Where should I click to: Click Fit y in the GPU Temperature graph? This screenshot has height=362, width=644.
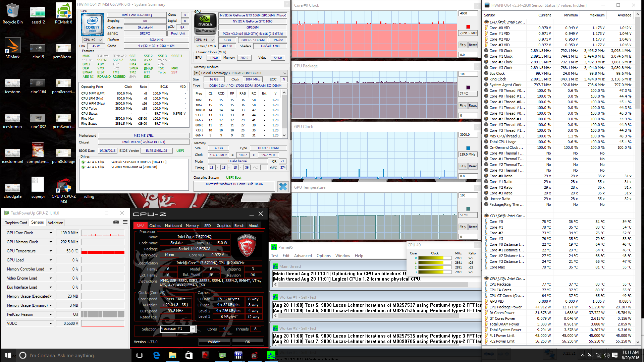463,227
